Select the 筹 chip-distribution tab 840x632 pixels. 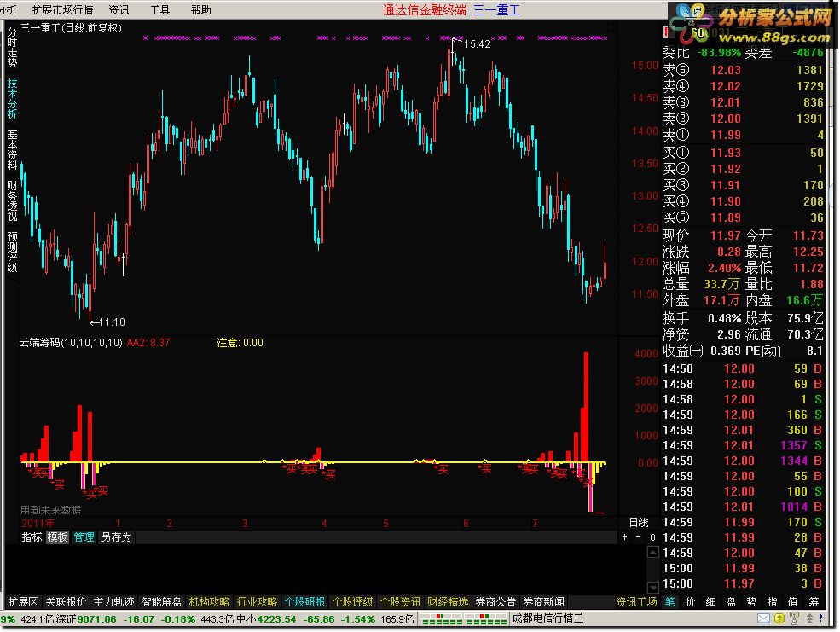click(814, 602)
